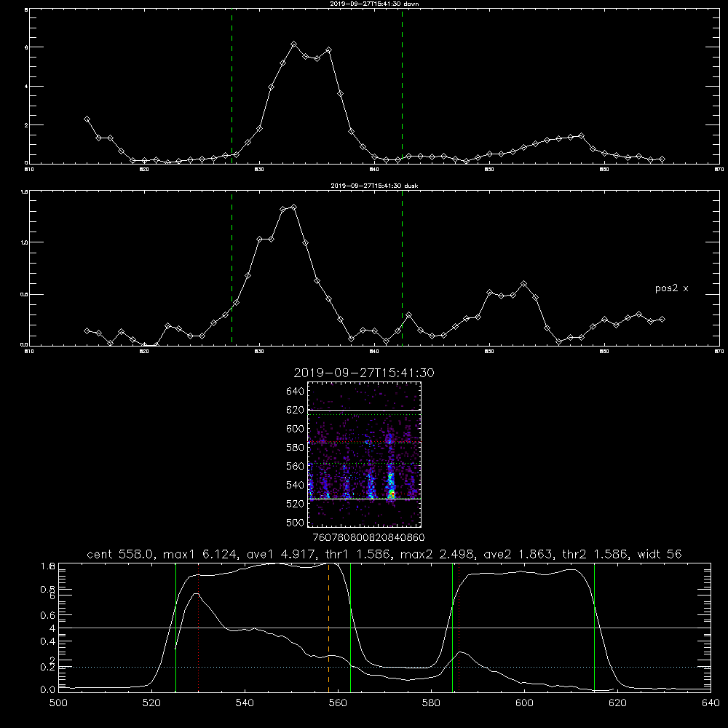The image size is (728, 728).
Task: Click the highest diamond point in dusk plot
Action: point(293,207)
